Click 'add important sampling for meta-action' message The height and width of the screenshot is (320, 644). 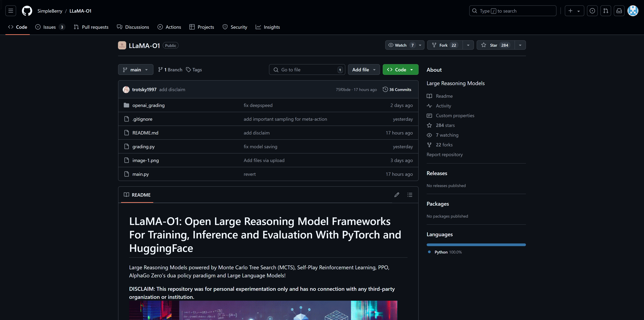(285, 119)
